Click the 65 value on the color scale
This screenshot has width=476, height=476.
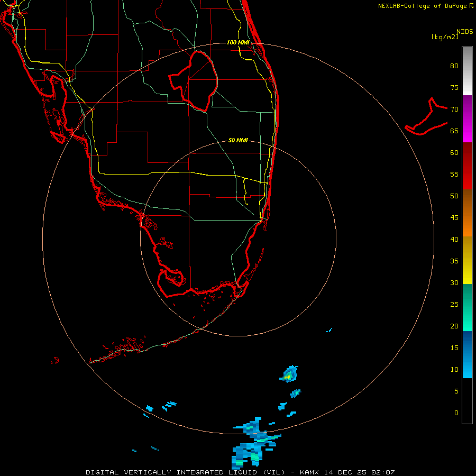pos(454,131)
